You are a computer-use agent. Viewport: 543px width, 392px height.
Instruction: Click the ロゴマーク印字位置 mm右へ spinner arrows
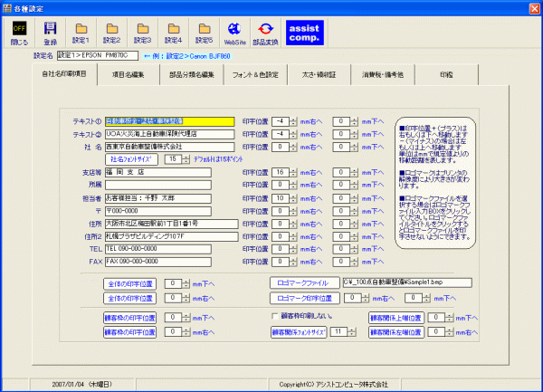coord(366,298)
